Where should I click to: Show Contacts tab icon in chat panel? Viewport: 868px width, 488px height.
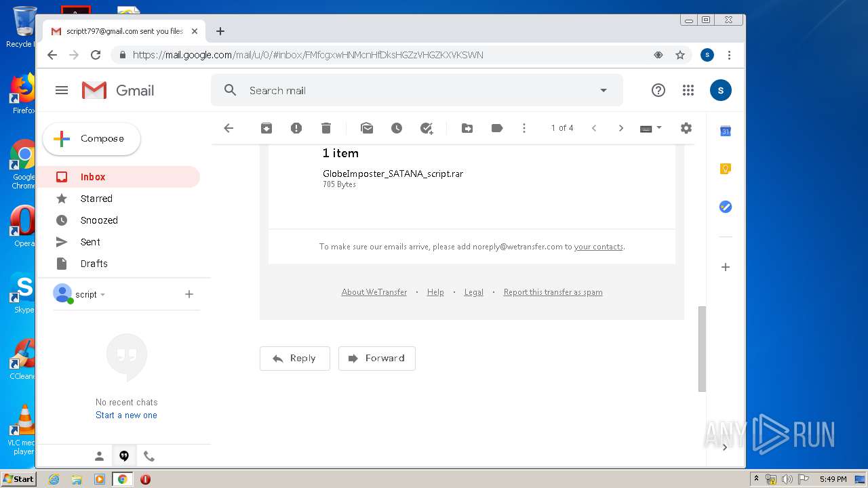click(99, 456)
